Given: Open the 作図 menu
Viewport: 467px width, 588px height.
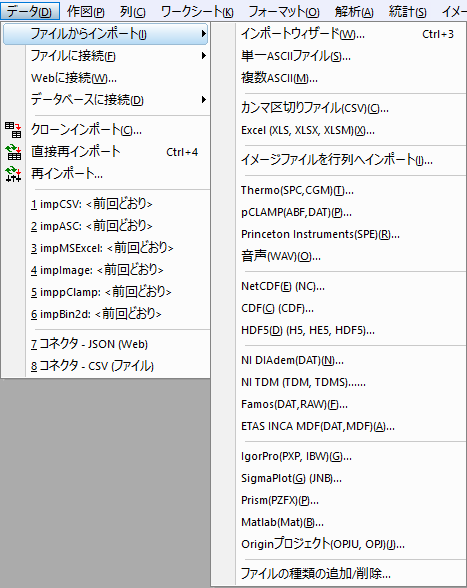Looking at the screenshot, I should click(86, 12).
